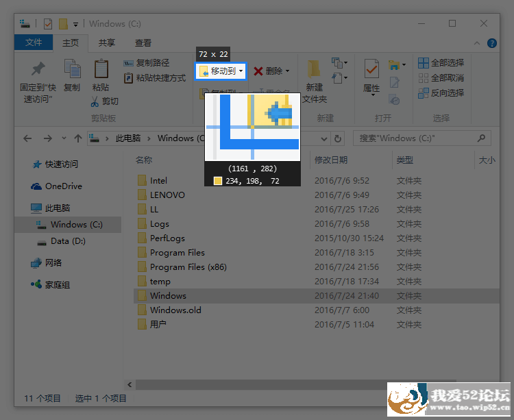514x420 pixels.
Task: Click the red Delete (删除) X icon
Action: tap(258, 71)
